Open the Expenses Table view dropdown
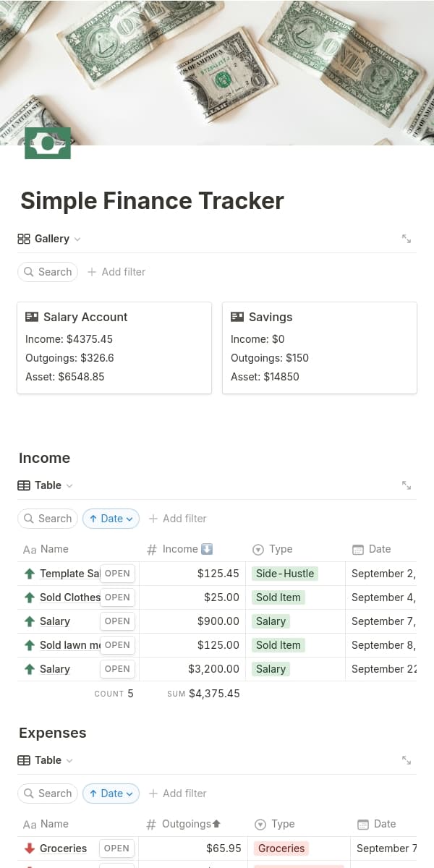This screenshot has height=868, width=434. point(45,760)
